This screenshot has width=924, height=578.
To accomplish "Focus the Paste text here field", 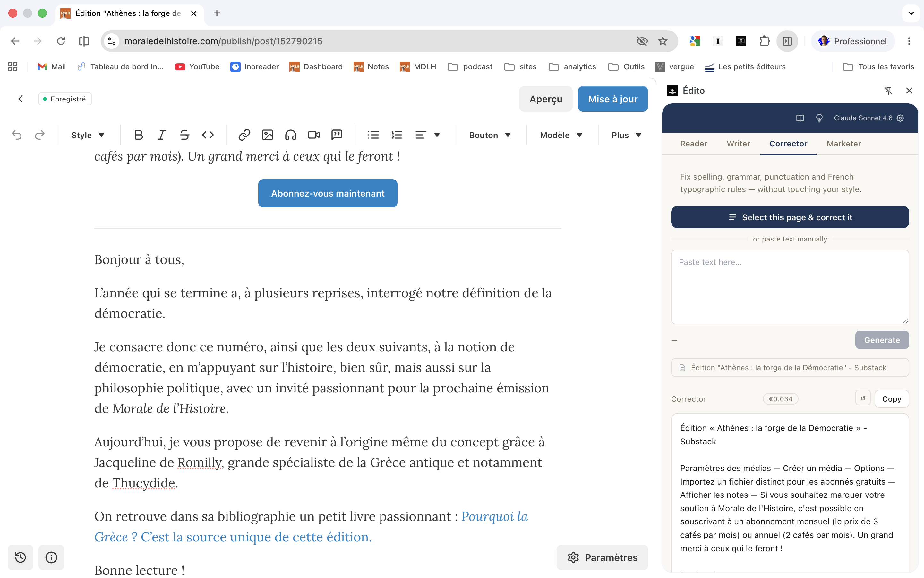I will 790,287.
